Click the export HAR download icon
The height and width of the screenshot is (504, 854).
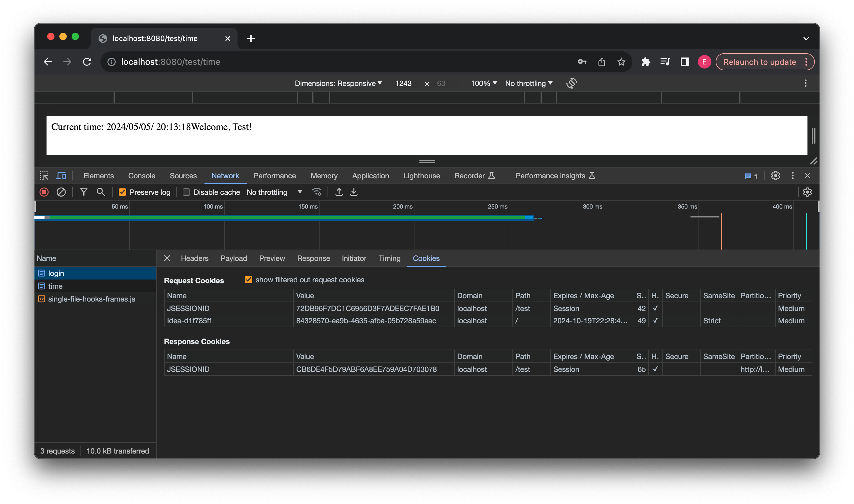tap(354, 192)
